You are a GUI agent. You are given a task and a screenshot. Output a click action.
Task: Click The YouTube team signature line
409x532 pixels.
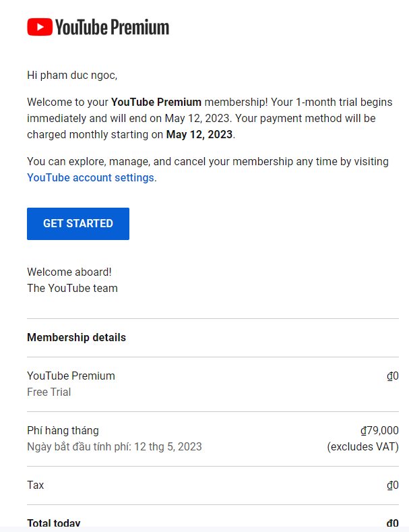(x=72, y=288)
